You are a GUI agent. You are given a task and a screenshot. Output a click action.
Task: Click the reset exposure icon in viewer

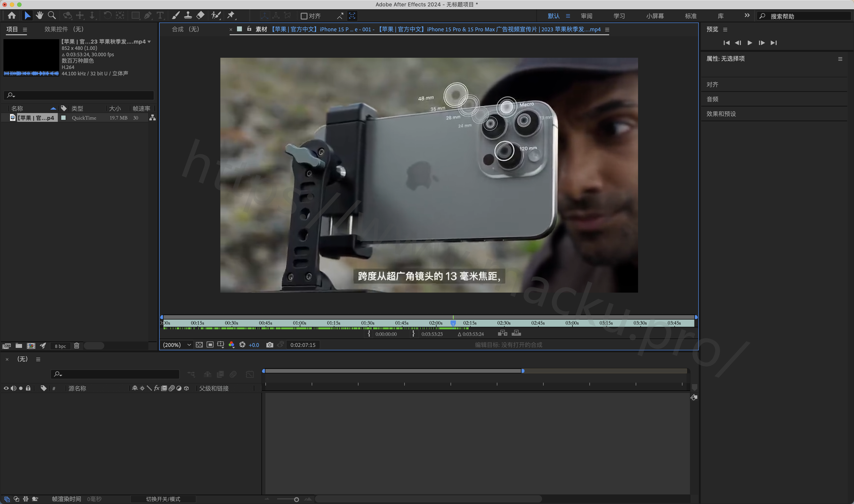tap(242, 345)
